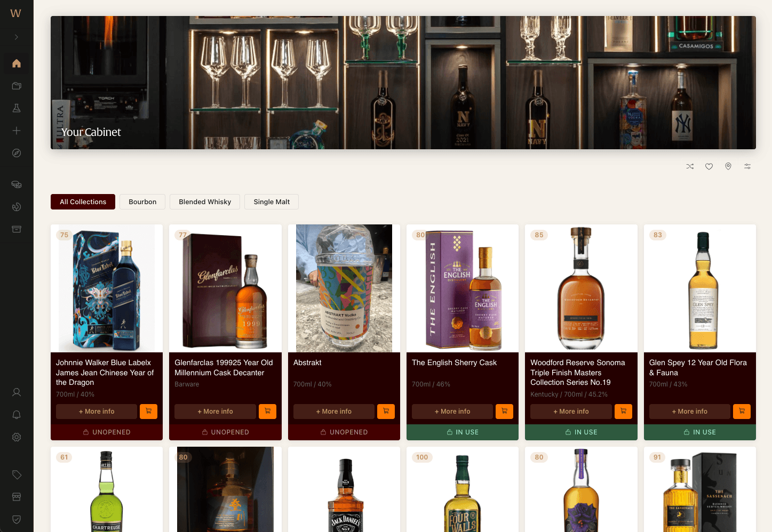Toggle UNOPENED status on Glenfarclas card
772x532 pixels.
pyautogui.click(x=225, y=432)
